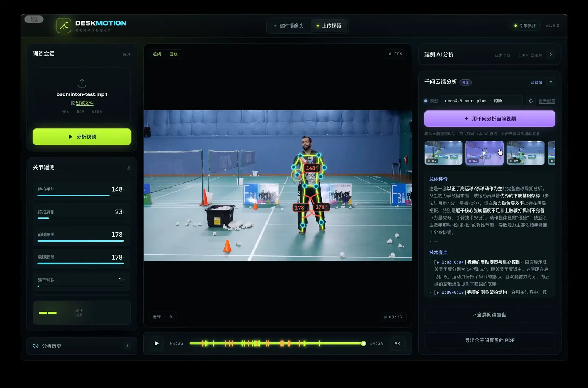Viewport: 588px width, 388px height.
Task: Click the 后腿膝盖 value 178 row
Action: [x=81, y=258]
